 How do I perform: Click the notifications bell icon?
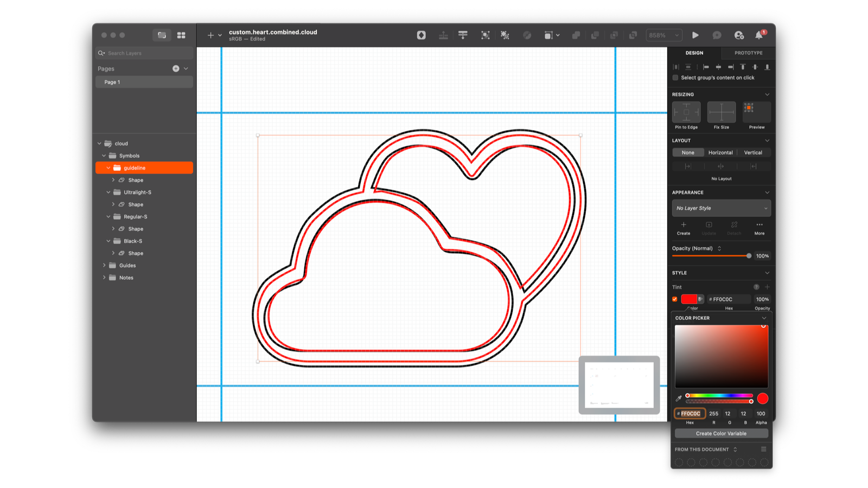759,35
